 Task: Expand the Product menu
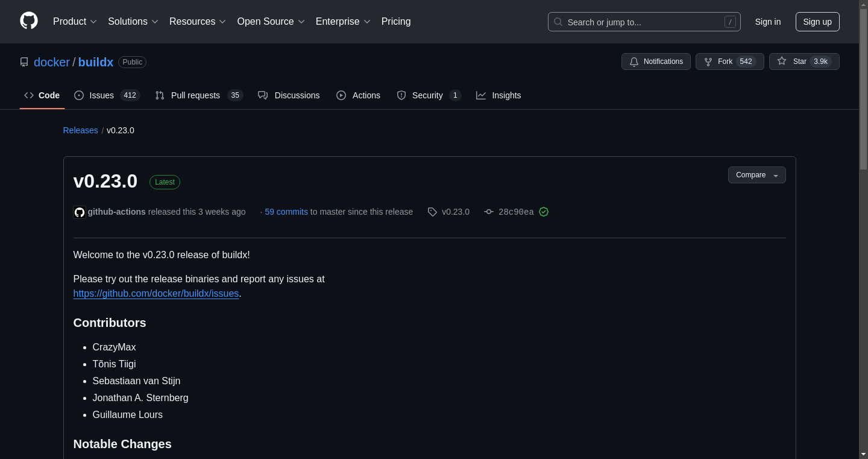pos(75,22)
